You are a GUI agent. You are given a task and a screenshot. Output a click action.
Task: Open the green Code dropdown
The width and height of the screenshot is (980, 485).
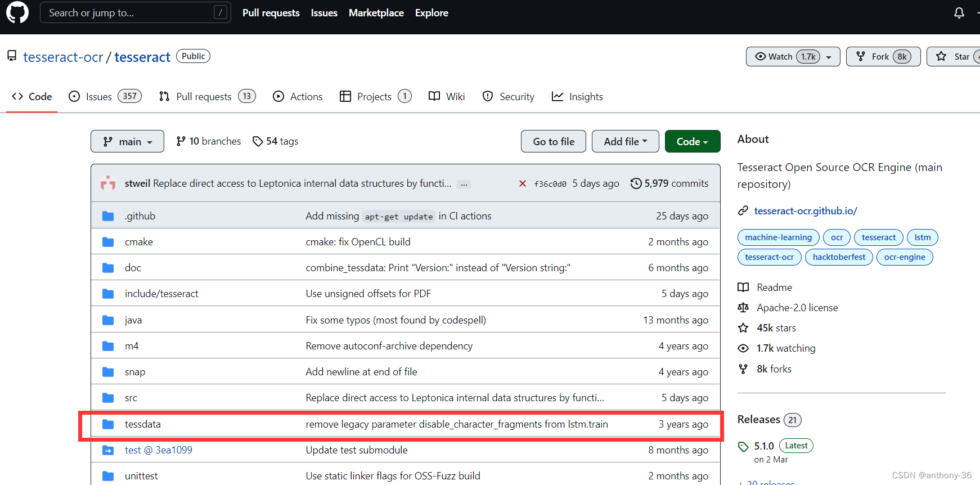click(x=693, y=141)
